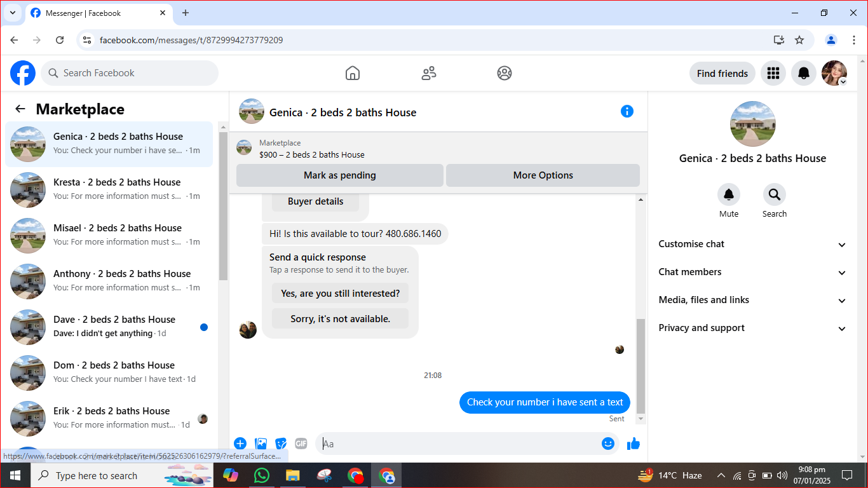The width and height of the screenshot is (868, 488).
Task: Send quick response 'Sorry, it's not available.'
Action: click(x=341, y=319)
